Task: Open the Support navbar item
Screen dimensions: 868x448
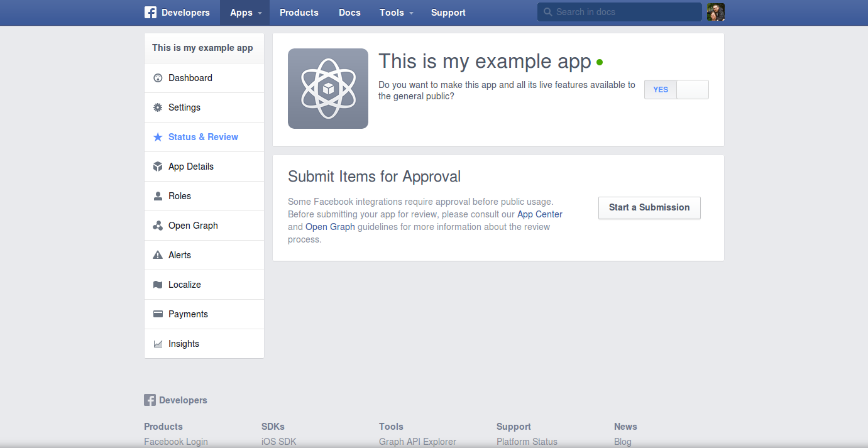Action: pos(448,13)
